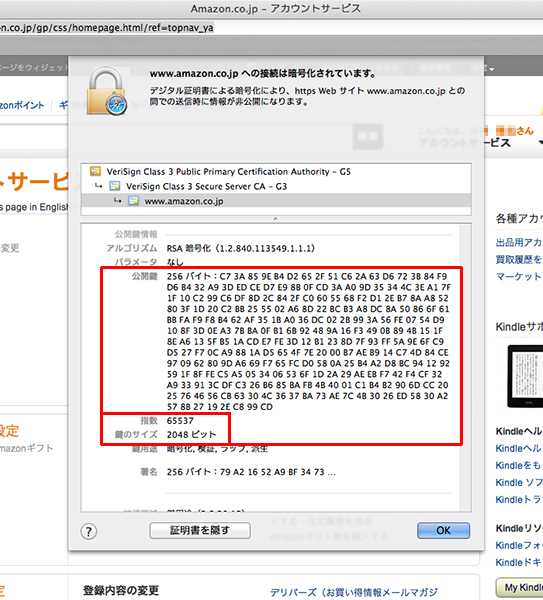Click 証明書を隠す button to hide certificate

coord(200,530)
